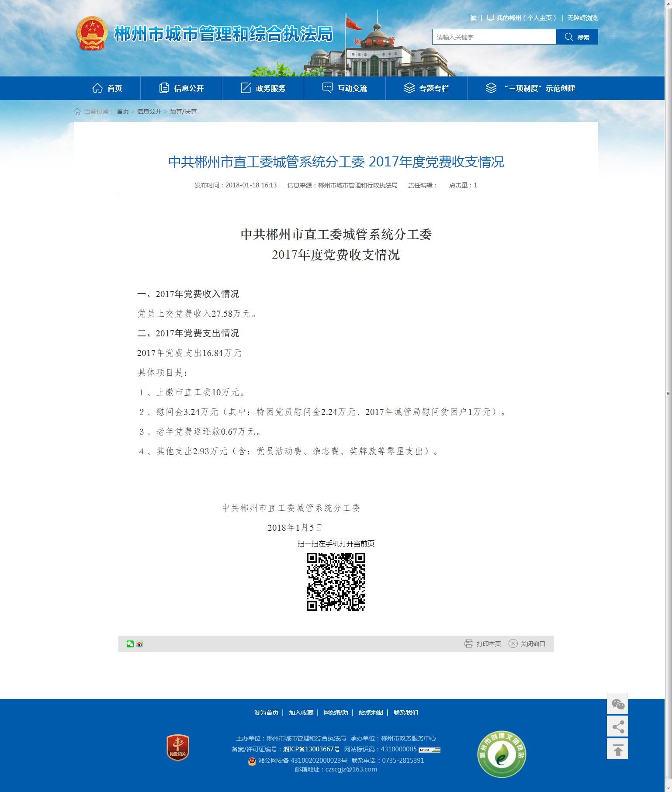Image resolution: width=672 pixels, height=792 pixels.
Task: Open 网站帮助 footer link
Action: pos(336,712)
